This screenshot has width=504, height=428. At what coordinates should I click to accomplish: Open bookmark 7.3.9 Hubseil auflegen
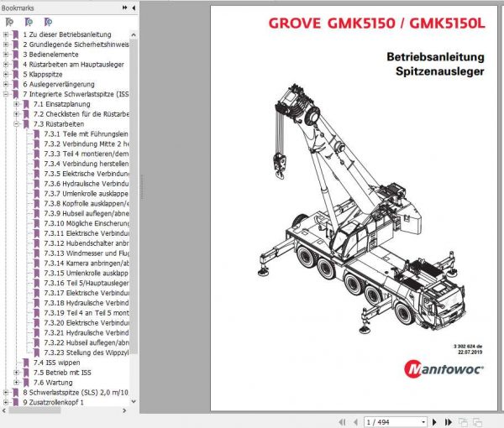[87, 213]
